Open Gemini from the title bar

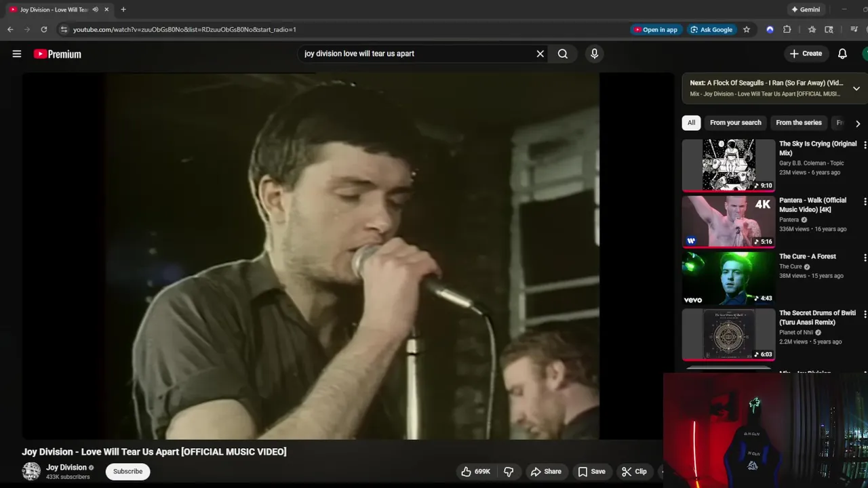[x=806, y=9]
